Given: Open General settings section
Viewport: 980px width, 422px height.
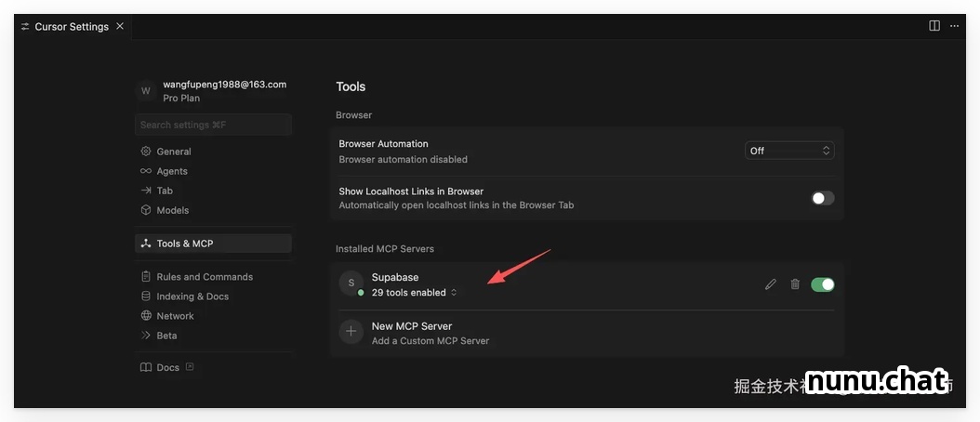Looking at the screenshot, I should [173, 152].
